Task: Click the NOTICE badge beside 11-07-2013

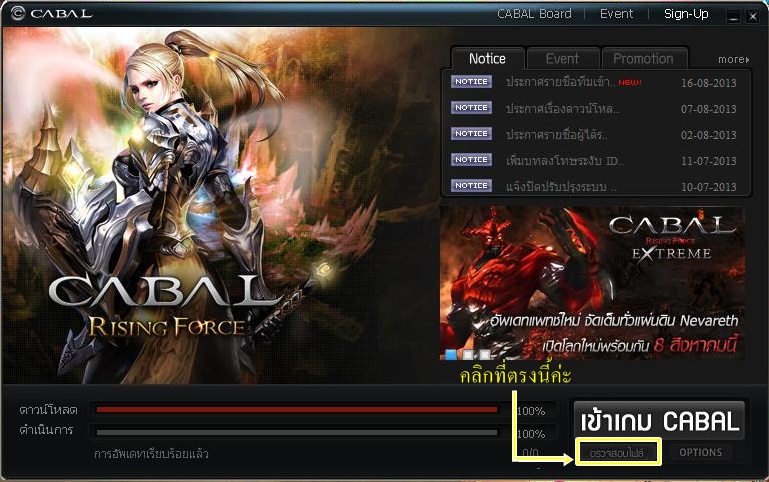Action: pos(471,159)
